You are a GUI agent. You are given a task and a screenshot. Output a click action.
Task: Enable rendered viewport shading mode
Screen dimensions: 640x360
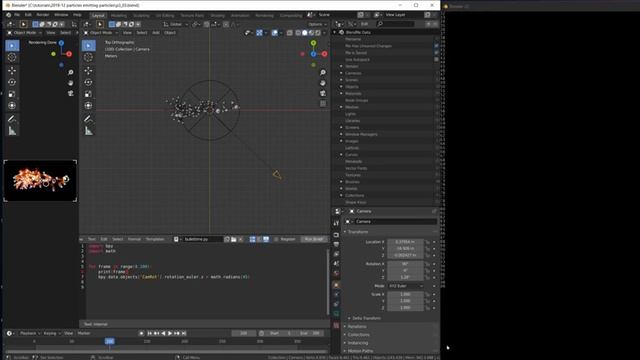pos(318,33)
